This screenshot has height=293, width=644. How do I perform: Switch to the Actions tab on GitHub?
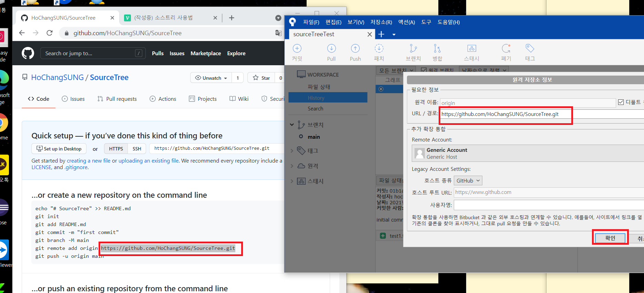163,99
